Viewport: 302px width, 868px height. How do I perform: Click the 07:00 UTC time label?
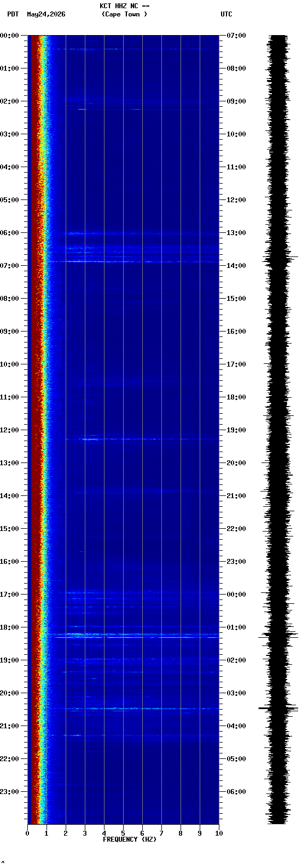point(236,36)
